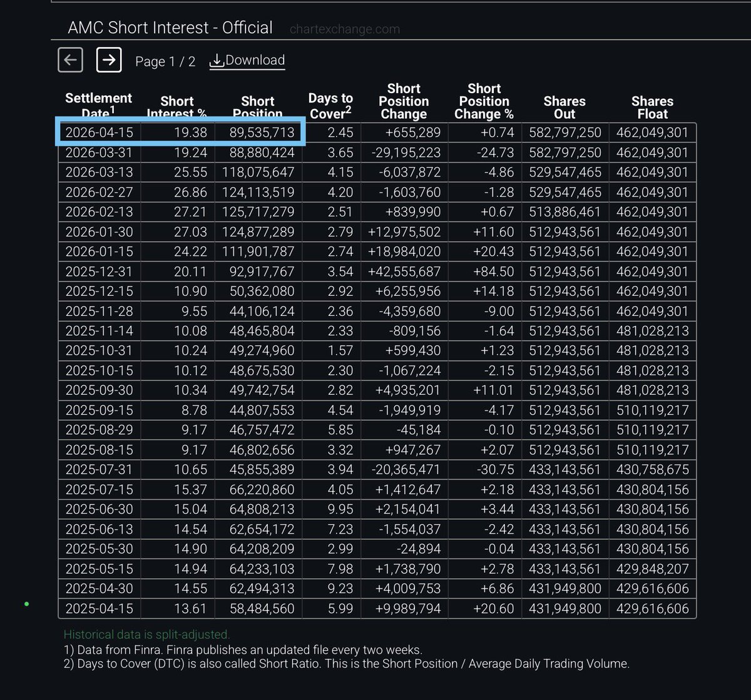The width and height of the screenshot is (751, 700).
Task: Click short position value 92,917,767
Action: pos(262,271)
